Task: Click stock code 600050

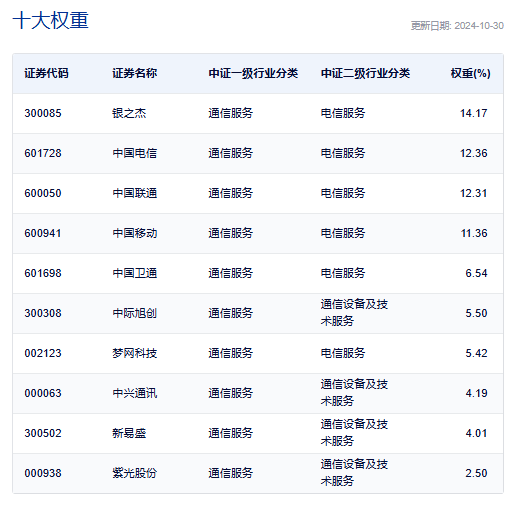Action: pos(43,193)
